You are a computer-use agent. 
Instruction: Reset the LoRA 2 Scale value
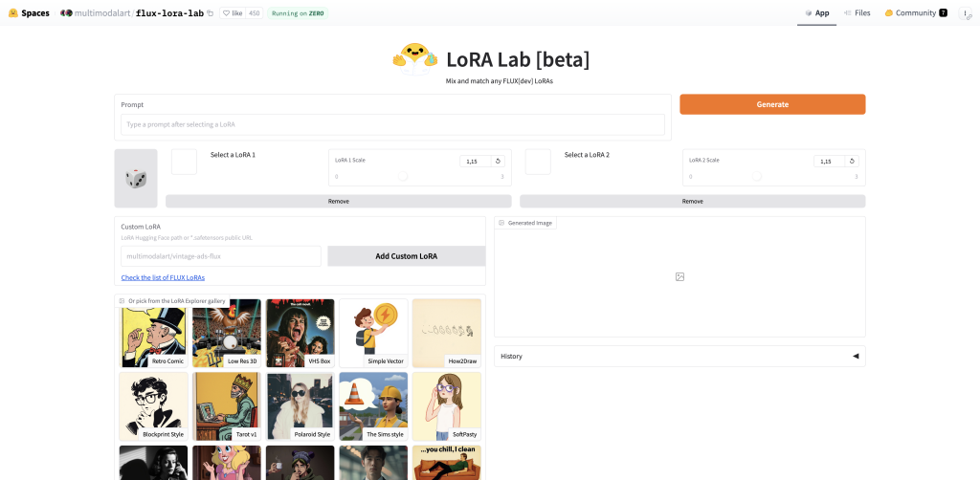852,161
